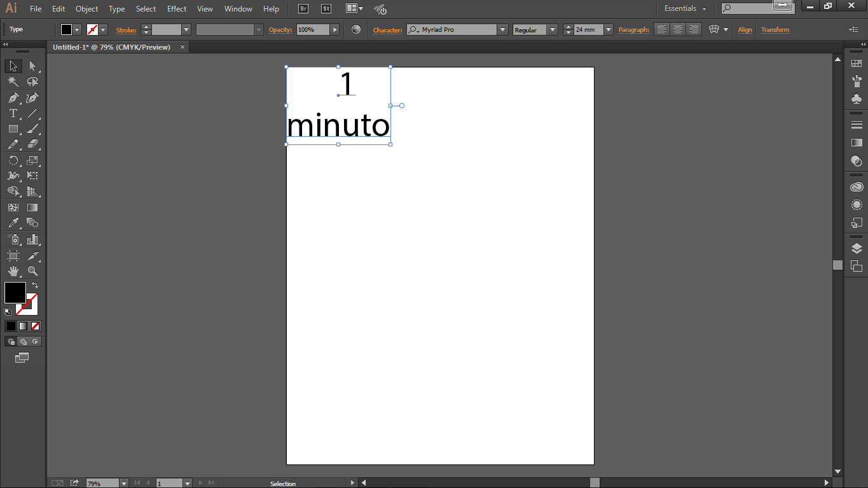The height and width of the screenshot is (488, 868).
Task: Select the Gradient tool
Action: coord(33,207)
